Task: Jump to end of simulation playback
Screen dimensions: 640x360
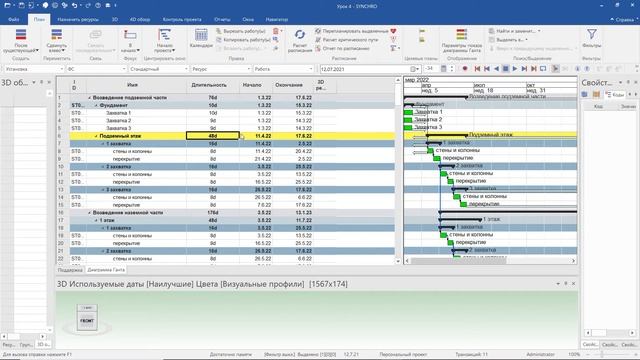Action: tap(533, 69)
